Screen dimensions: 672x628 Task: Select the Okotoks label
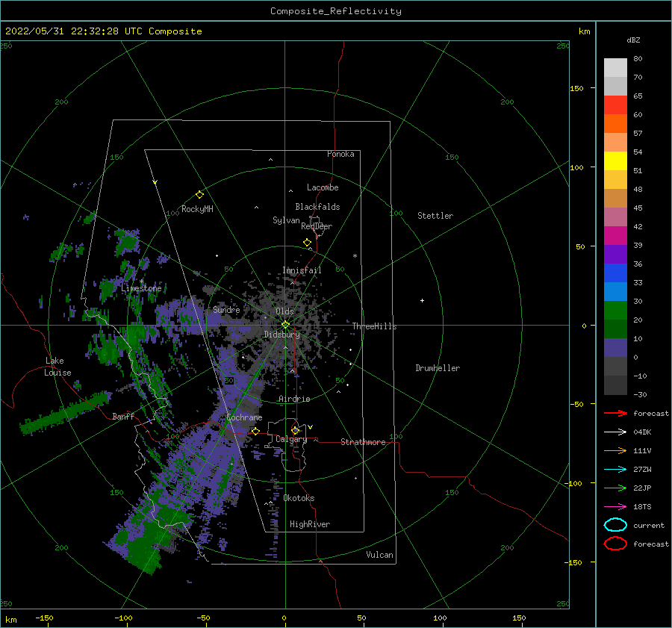(299, 498)
